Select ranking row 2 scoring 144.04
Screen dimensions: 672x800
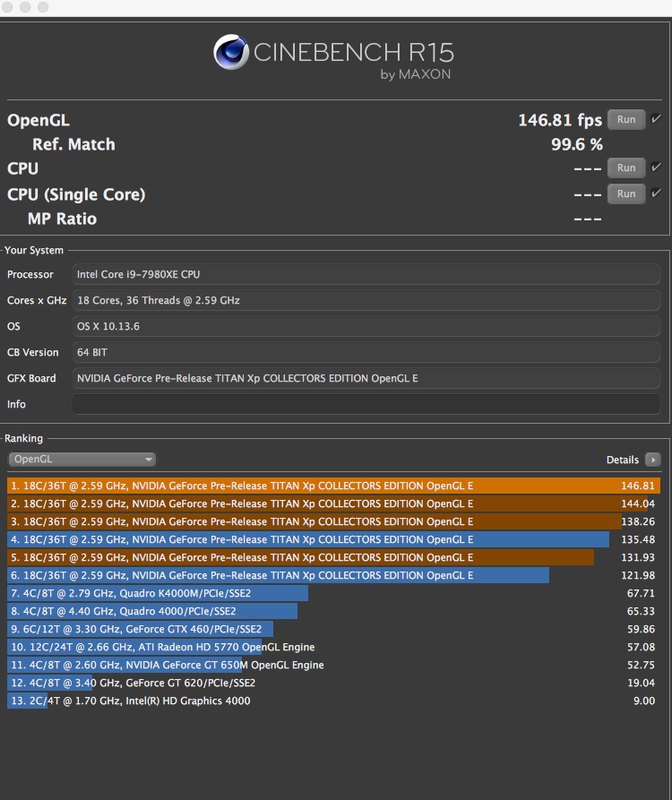(334, 504)
